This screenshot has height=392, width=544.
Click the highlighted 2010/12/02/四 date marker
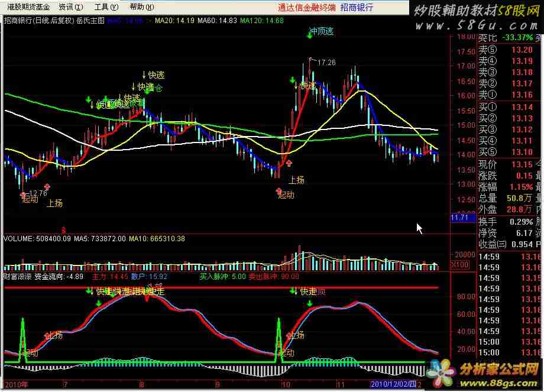(x=393, y=384)
